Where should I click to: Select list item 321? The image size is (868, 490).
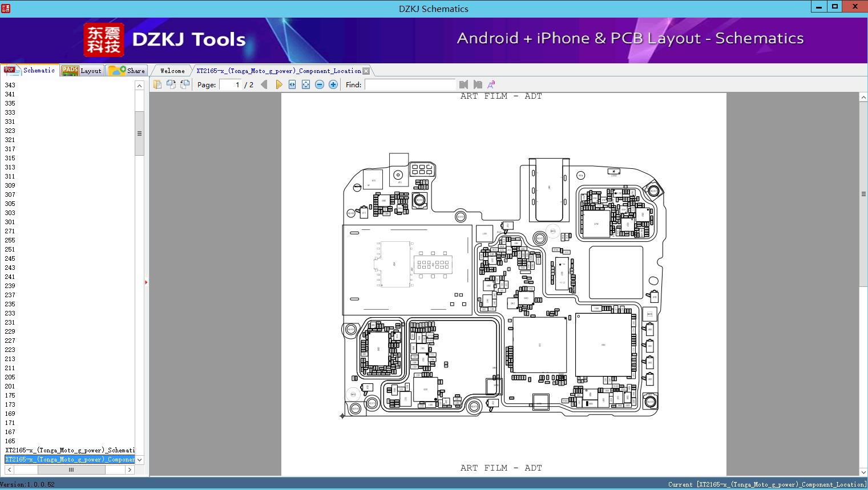point(10,140)
